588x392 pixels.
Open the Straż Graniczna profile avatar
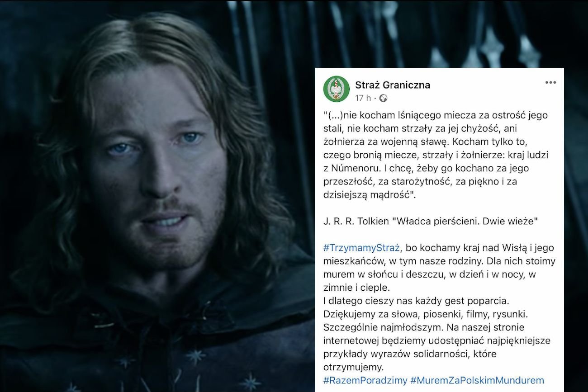[336, 89]
